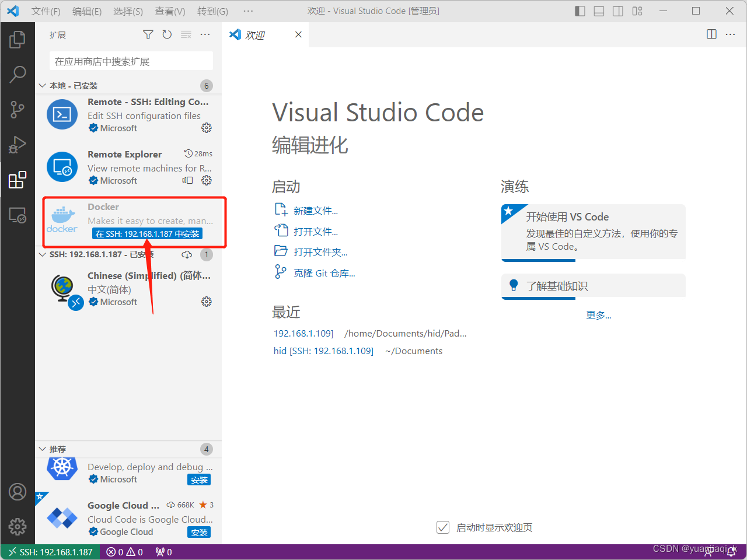Toggle bottom panel layout icon
Screen dimensions: 747x560
click(x=599, y=11)
